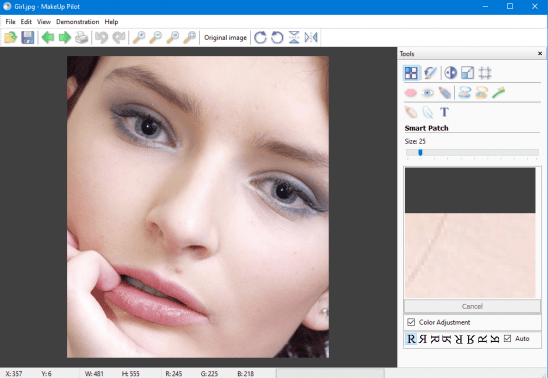Uncheck the Color Adjustment checkbox
548x378 pixels.
pyautogui.click(x=411, y=322)
